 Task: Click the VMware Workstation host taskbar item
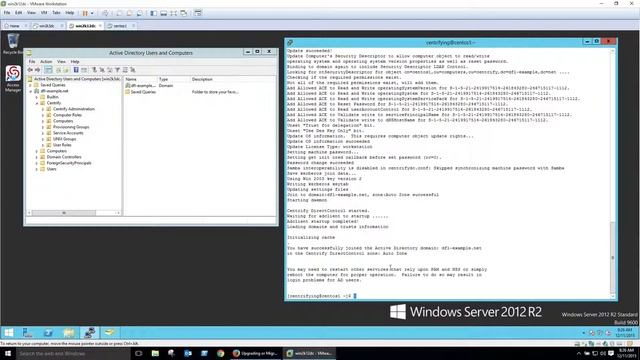pyautogui.click(x=310, y=353)
